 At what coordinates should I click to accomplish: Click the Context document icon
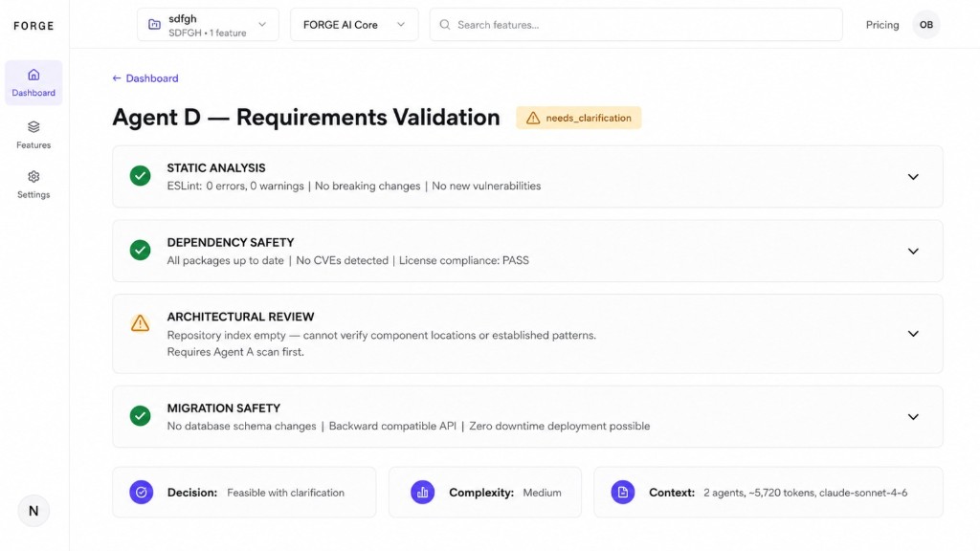[x=622, y=493]
